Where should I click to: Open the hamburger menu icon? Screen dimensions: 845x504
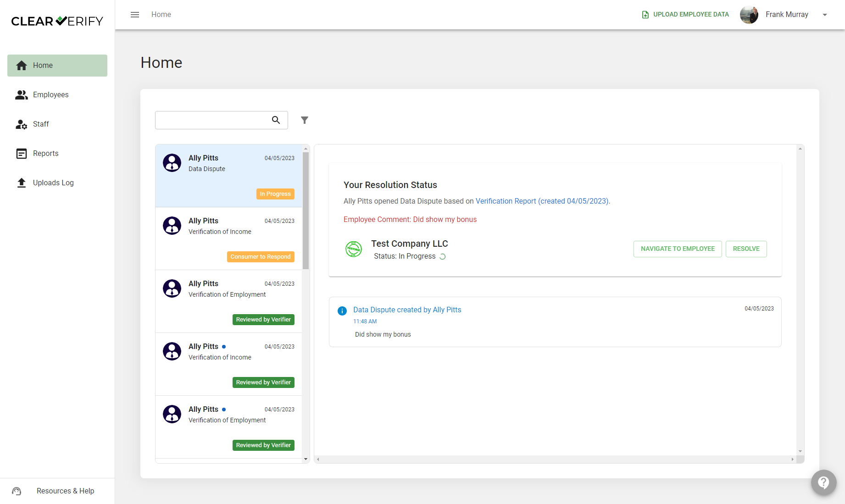pos(135,15)
